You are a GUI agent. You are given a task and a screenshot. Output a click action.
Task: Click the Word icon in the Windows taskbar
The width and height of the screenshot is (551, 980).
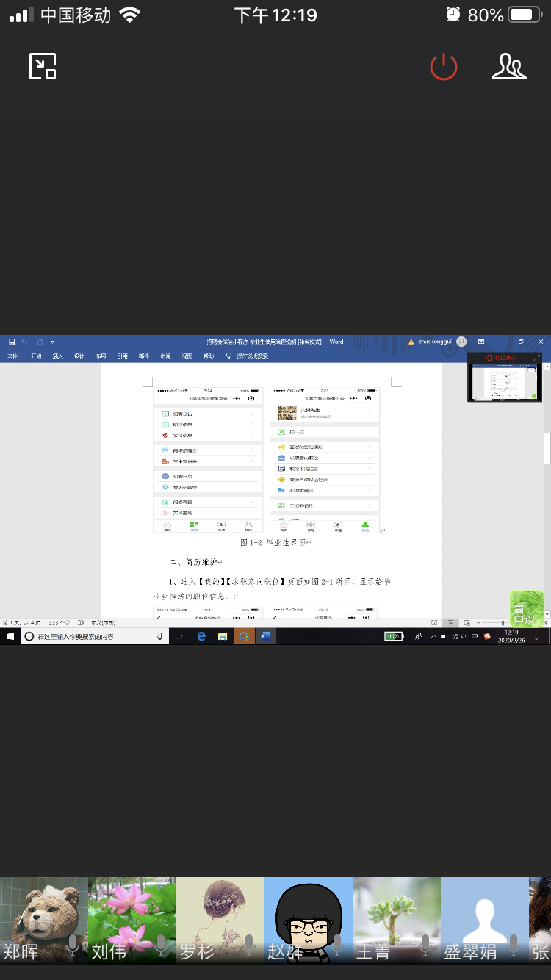click(265, 636)
